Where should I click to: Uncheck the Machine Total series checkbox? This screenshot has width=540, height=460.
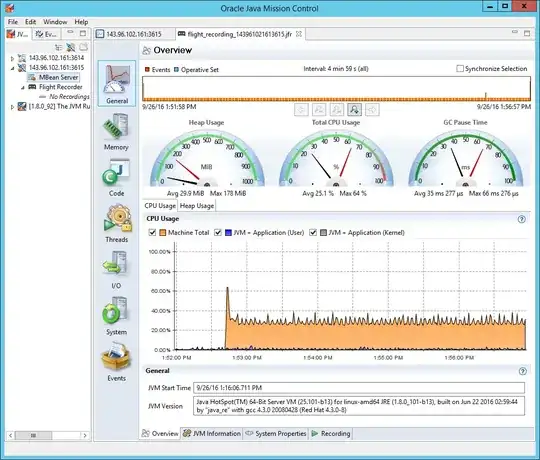[152, 233]
